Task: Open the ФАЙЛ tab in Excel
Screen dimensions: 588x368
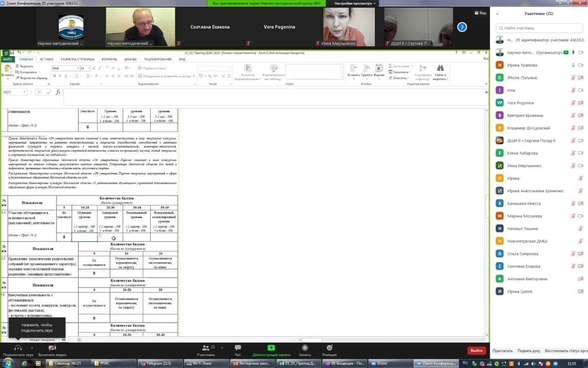Action: (7, 59)
